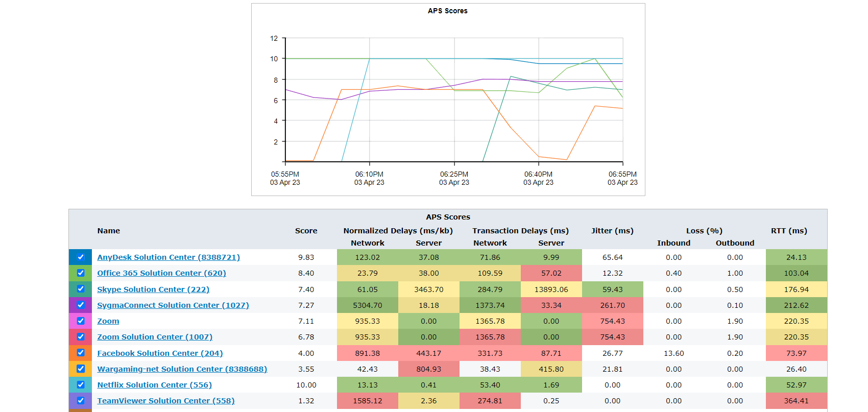Image resolution: width=868 pixels, height=412 pixels.
Task: Open the Facebook Solution Center (204) link
Action: 160,353
